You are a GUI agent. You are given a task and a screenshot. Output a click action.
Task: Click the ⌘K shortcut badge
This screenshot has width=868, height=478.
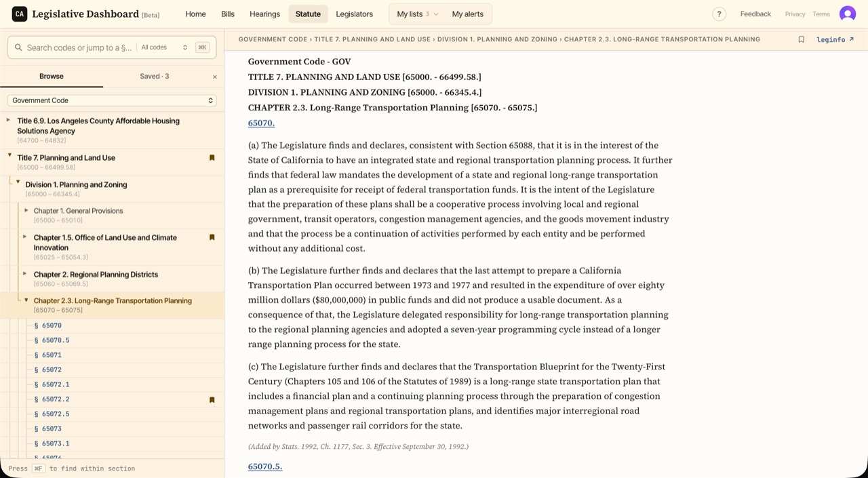(x=202, y=47)
